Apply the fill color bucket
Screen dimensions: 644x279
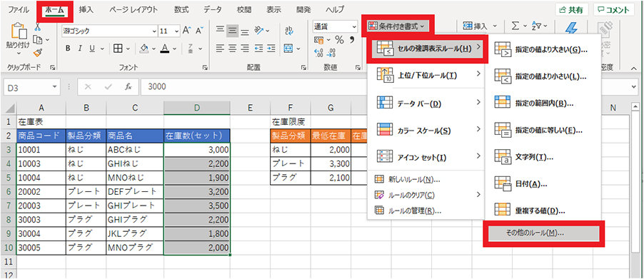click(x=144, y=49)
